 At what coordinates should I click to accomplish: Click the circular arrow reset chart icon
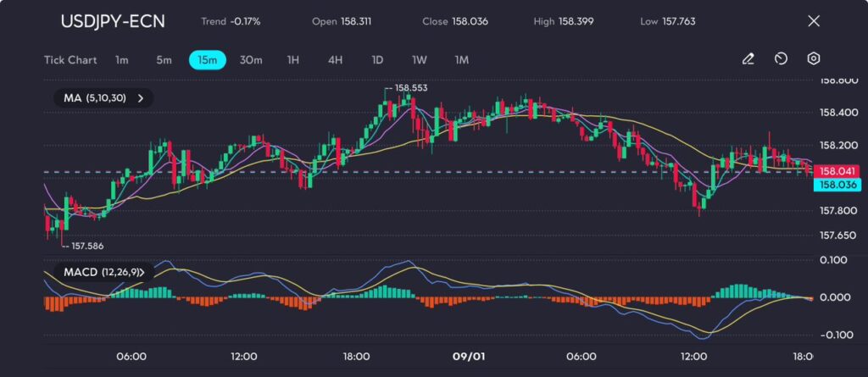(781, 59)
